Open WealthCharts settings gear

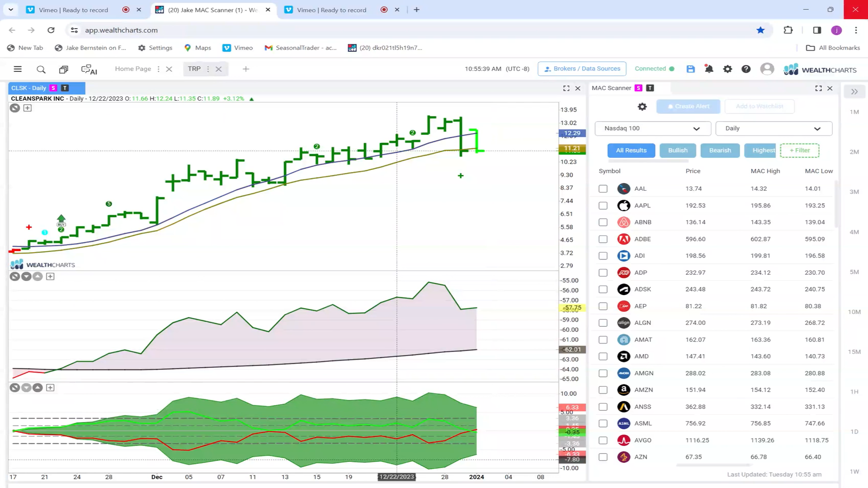pos(727,69)
